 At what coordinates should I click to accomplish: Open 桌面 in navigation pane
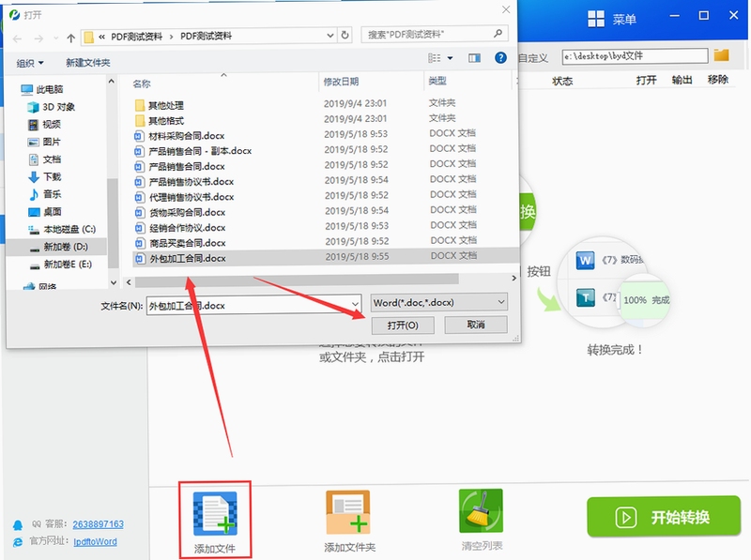(44, 212)
